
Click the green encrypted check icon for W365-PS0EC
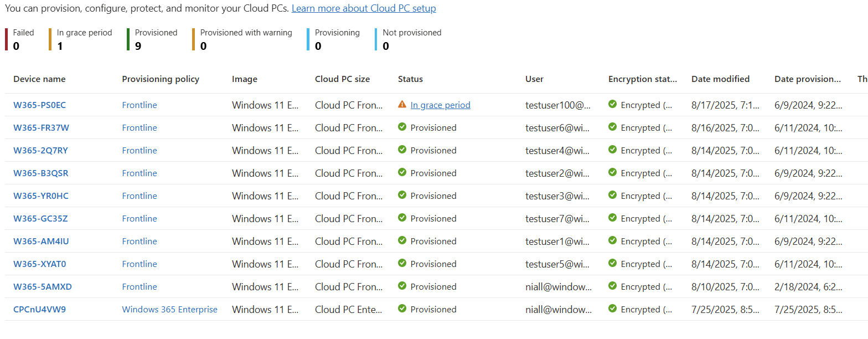click(612, 105)
